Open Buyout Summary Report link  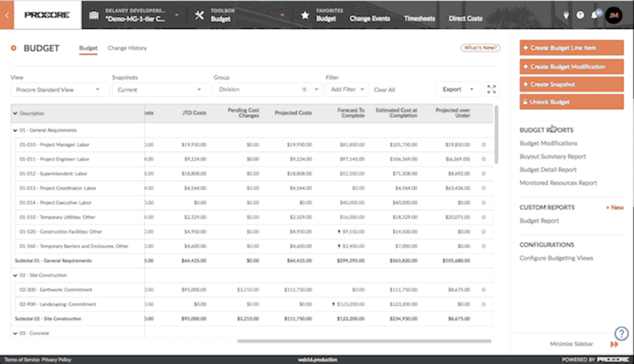pos(553,157)
